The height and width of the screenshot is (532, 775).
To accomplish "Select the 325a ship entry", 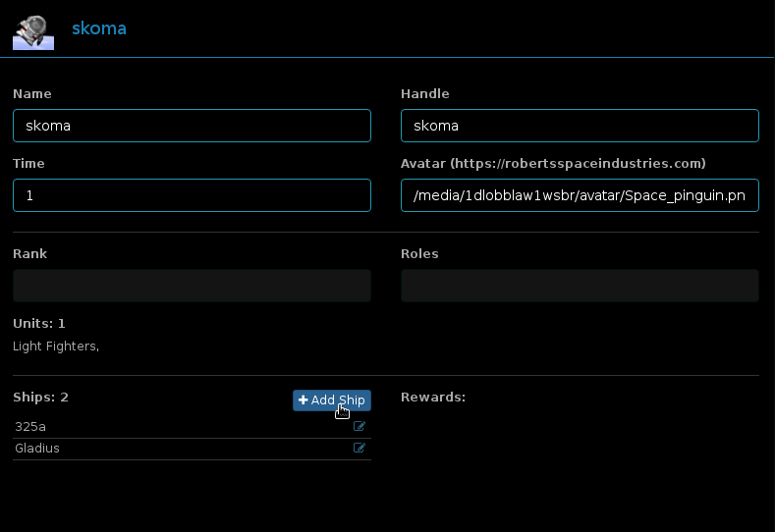I will coord(29,427).
